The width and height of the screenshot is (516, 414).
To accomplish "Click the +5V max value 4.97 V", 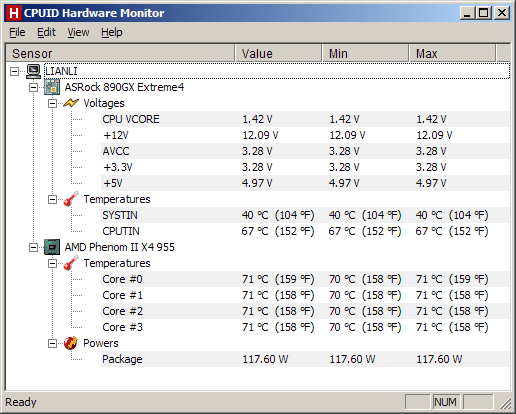I will (431, 183).
